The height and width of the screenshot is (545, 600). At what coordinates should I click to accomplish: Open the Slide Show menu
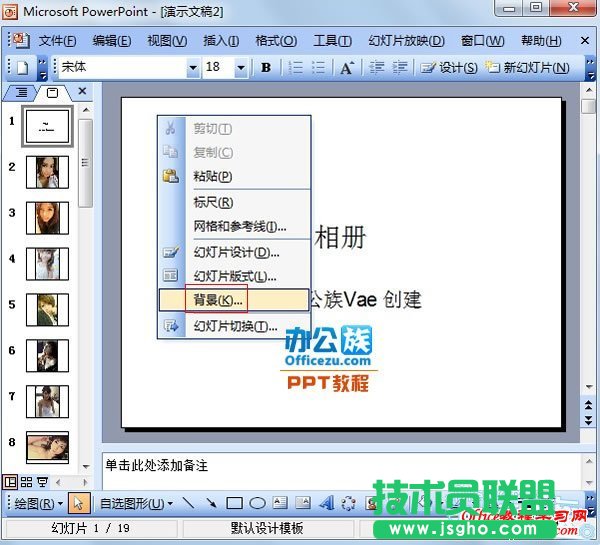pos(406,41)
